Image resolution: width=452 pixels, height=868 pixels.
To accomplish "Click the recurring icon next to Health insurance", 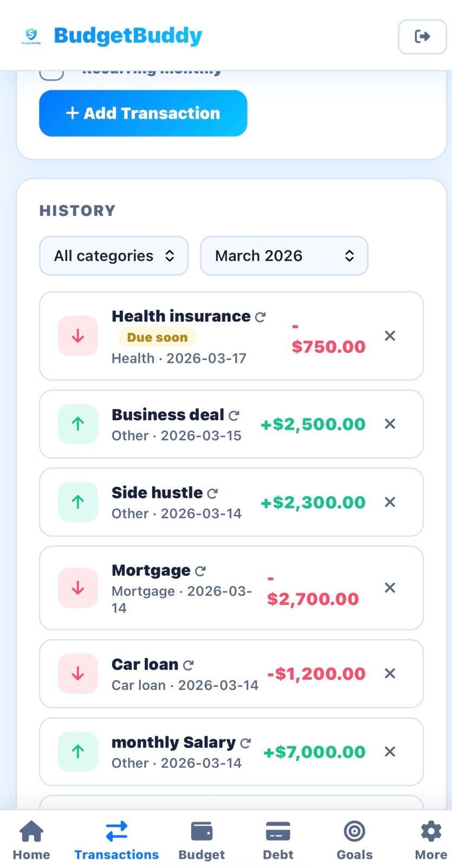I will click(x=261, y=316).
